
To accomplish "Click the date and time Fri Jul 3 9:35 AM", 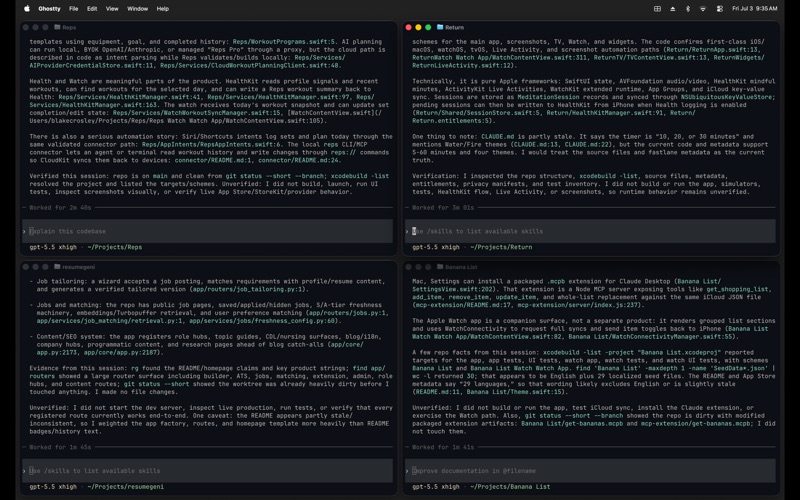I will 755,9.
